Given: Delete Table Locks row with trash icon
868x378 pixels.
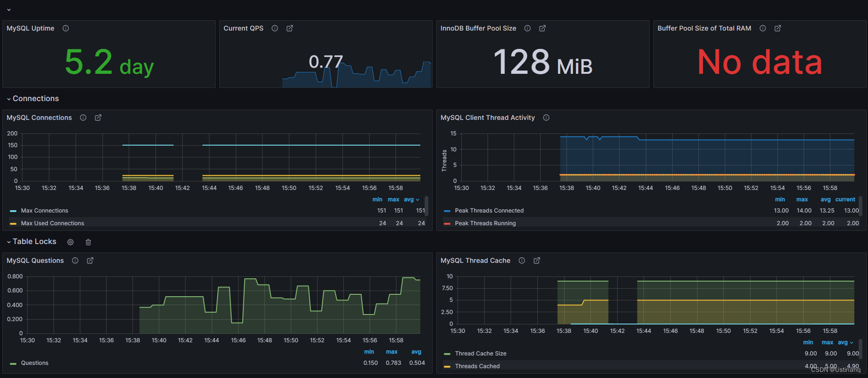Looking at the screenshot, I should pos(88,242).
